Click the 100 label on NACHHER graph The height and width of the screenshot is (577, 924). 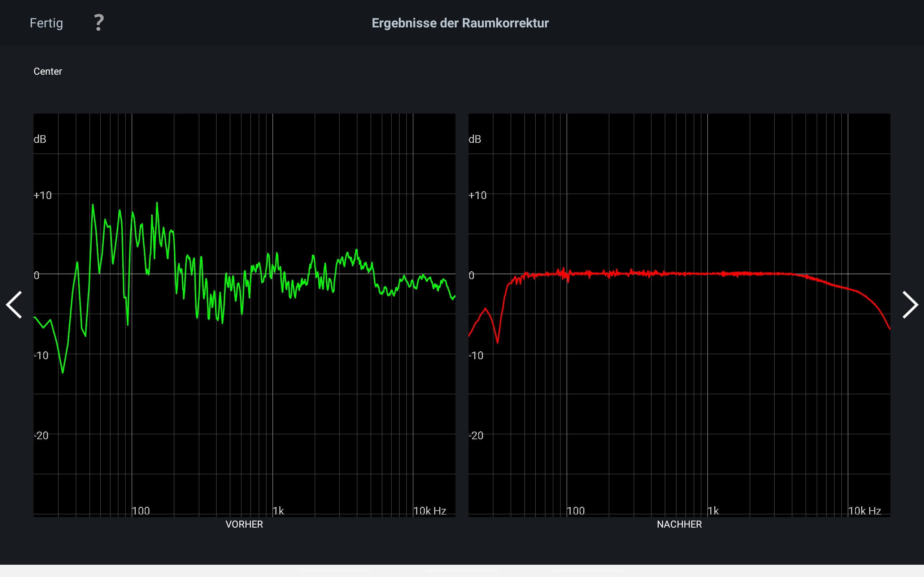coord(576,511)
